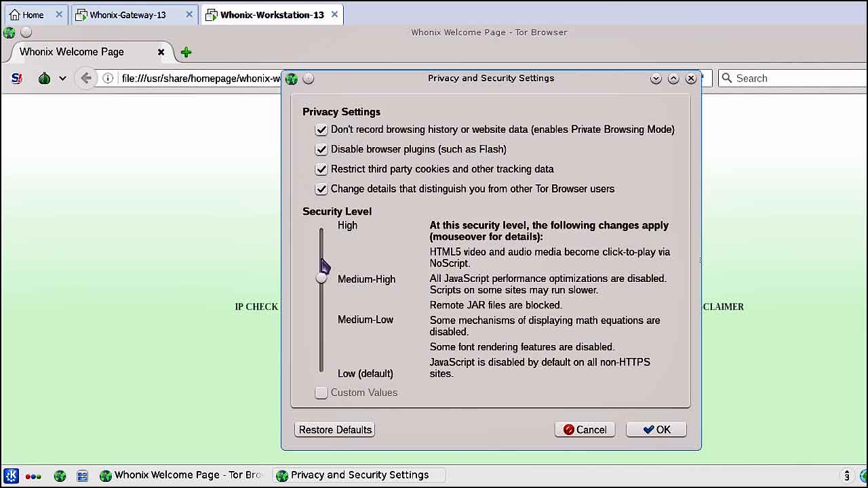868x488 pixels.
Task: Switch to the Whonix-Gateway-13 tab
Action: pos(133,14)
